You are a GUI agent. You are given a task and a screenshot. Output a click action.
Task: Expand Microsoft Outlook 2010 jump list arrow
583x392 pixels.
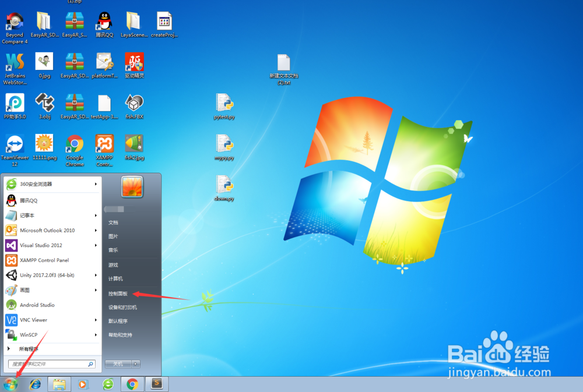click(x=96, y=231)
